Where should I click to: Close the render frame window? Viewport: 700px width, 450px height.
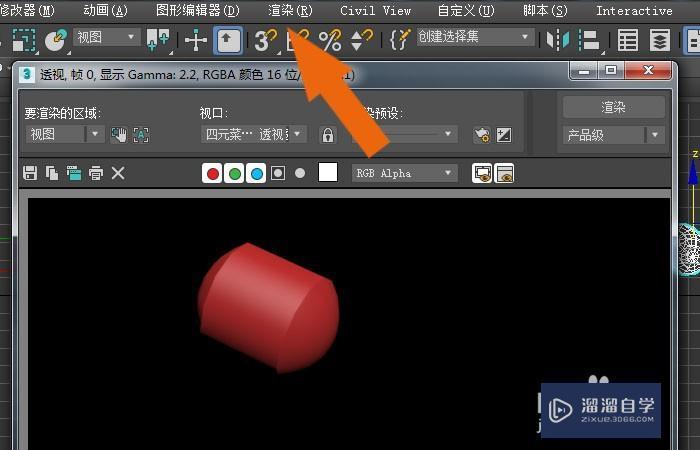[648, 71]
